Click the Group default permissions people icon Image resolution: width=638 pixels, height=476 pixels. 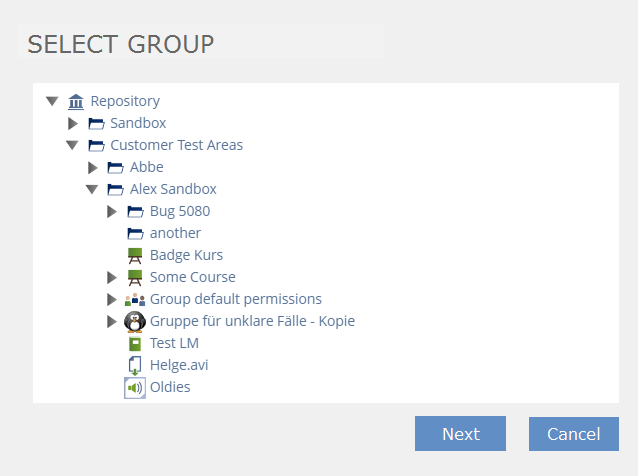coord(135,299)
